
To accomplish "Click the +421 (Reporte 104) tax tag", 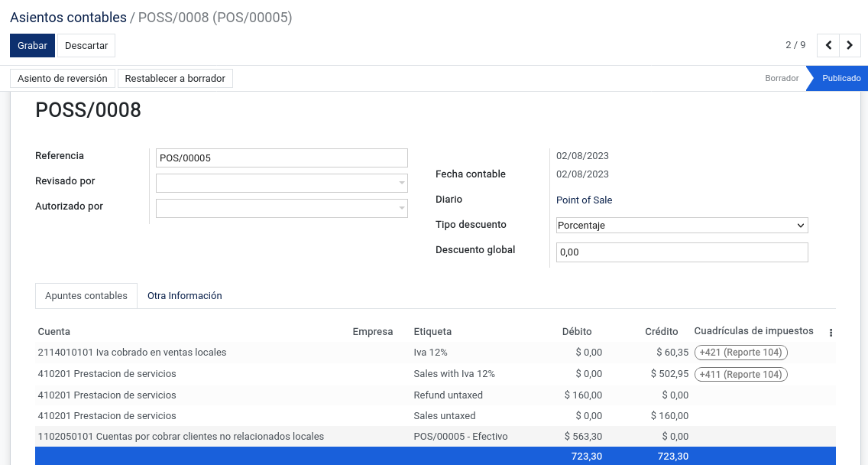I will 740,353.
